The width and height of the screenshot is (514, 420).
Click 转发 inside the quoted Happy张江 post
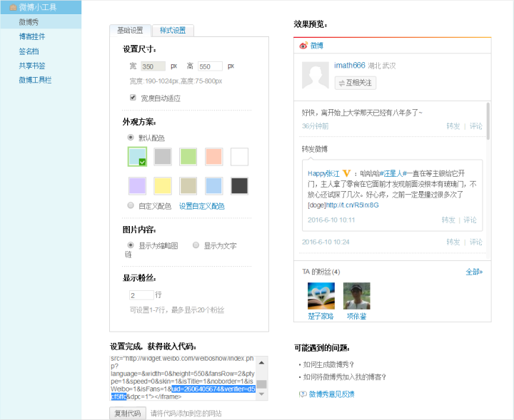(448, 220)
